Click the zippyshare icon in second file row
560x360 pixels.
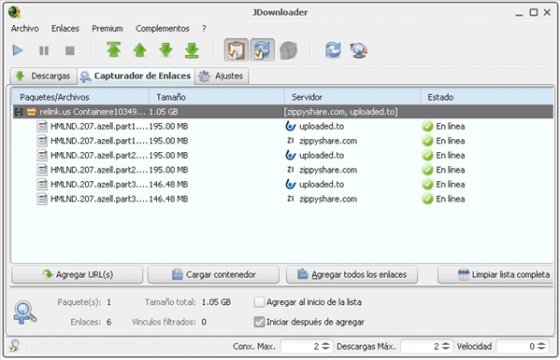[291, 141]
